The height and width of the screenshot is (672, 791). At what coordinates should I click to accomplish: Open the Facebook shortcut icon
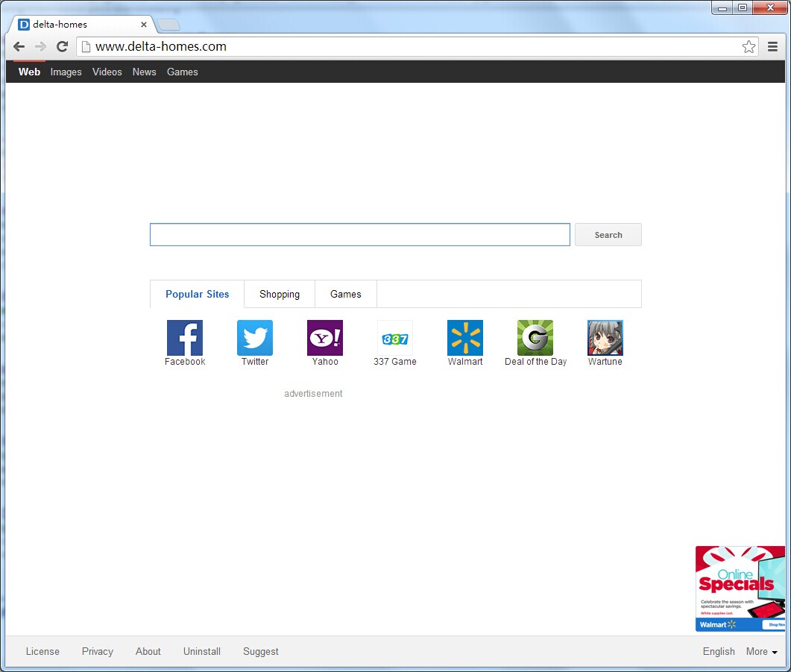click(185, 338)
